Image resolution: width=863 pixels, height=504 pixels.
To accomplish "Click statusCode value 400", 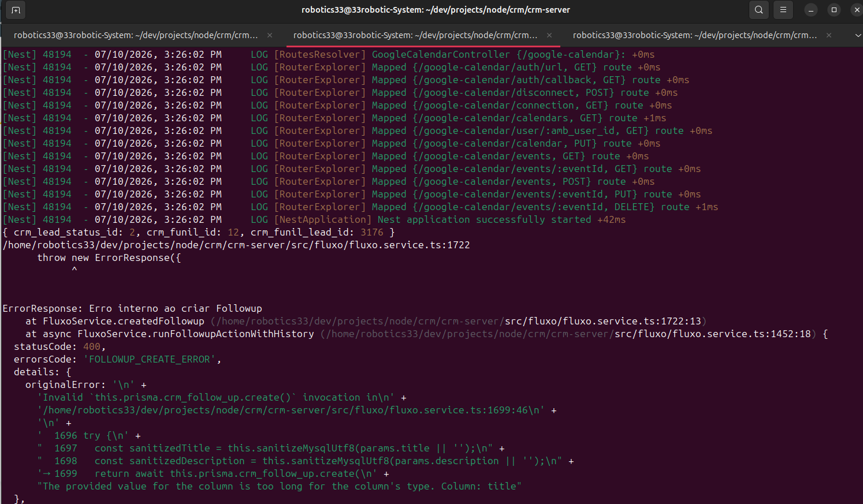I will (92, 346).
